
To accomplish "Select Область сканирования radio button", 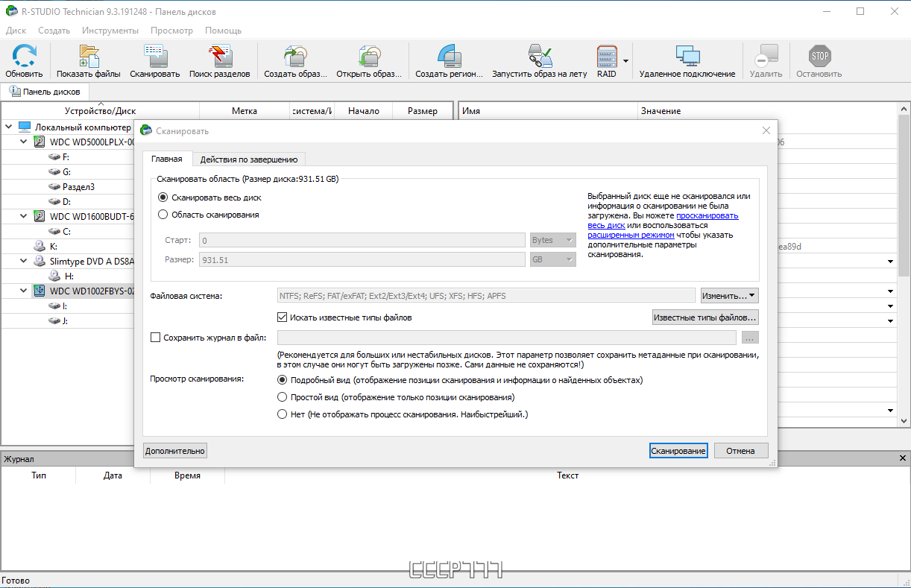I will 163,215.
